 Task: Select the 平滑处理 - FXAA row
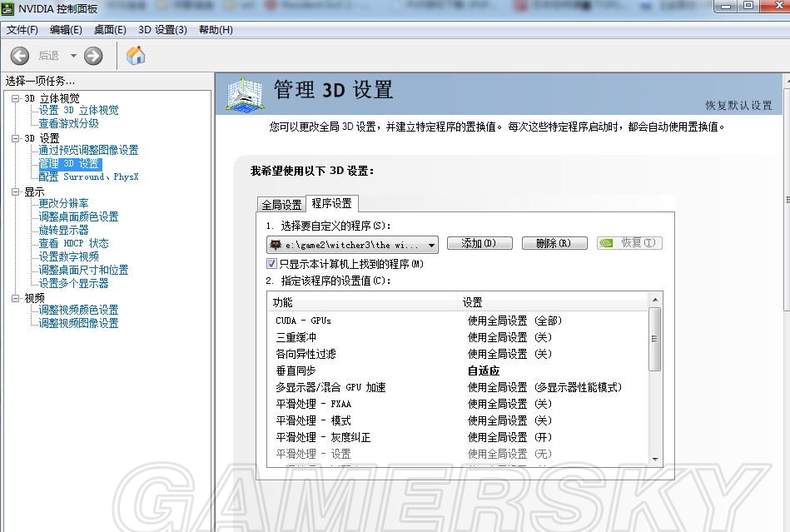click(458, 404)
